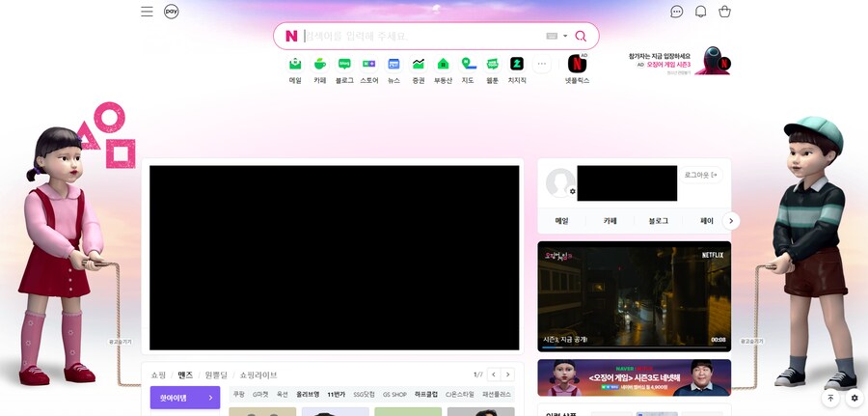Open the shopping bag cart icon
The image size is (868, 416).
coord(724,12)
